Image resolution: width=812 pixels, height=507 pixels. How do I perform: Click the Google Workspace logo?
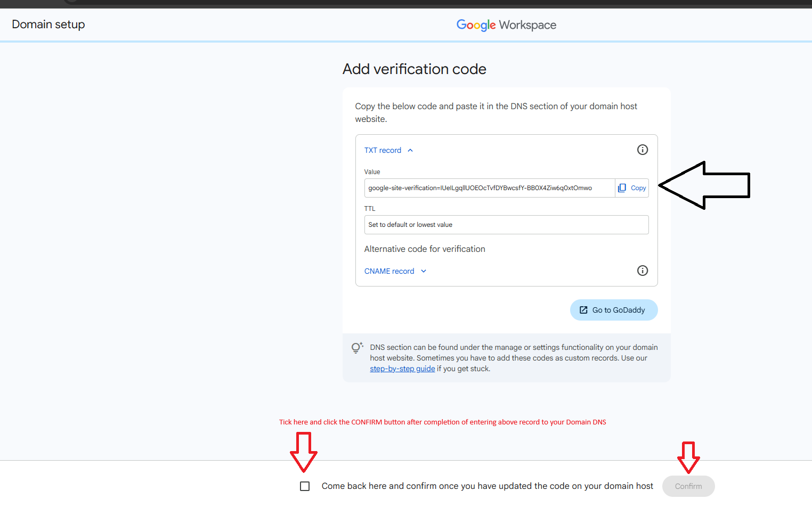point(506,25)
